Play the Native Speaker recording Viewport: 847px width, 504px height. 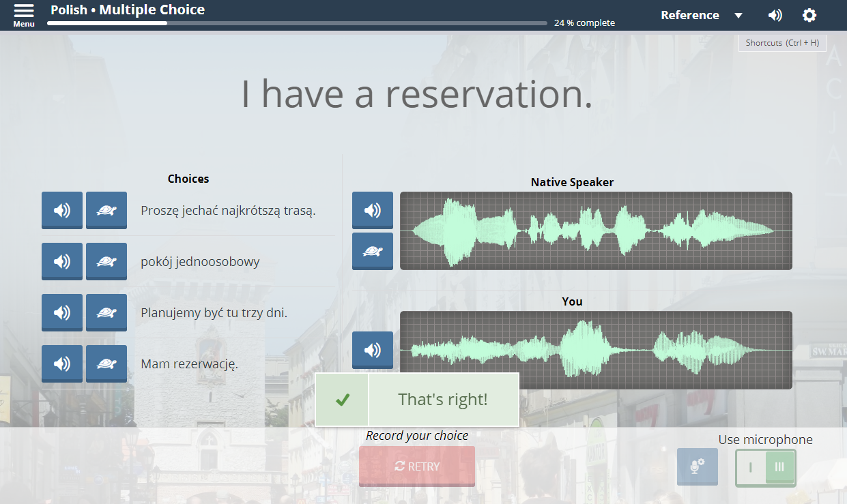pyautogui.click(x=372, y=210)
